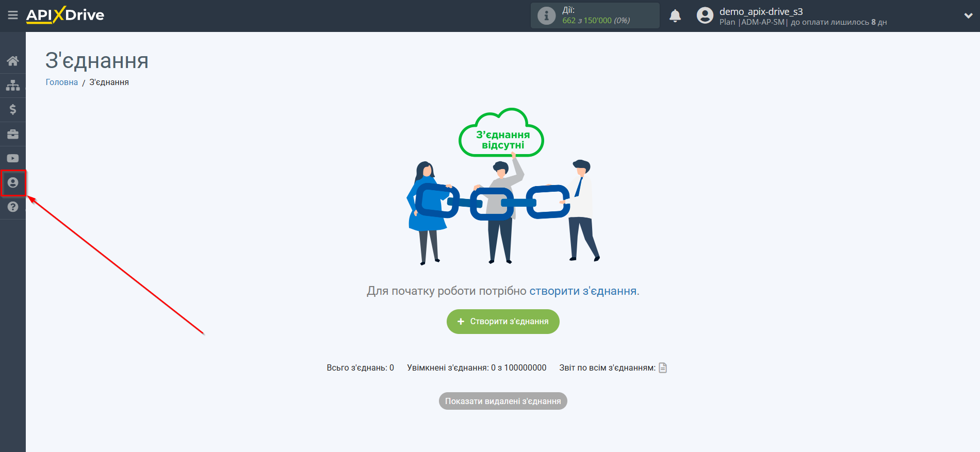Open the help question-mark sidebar icon
Viewport: 980px width, 452px height.
13,207
